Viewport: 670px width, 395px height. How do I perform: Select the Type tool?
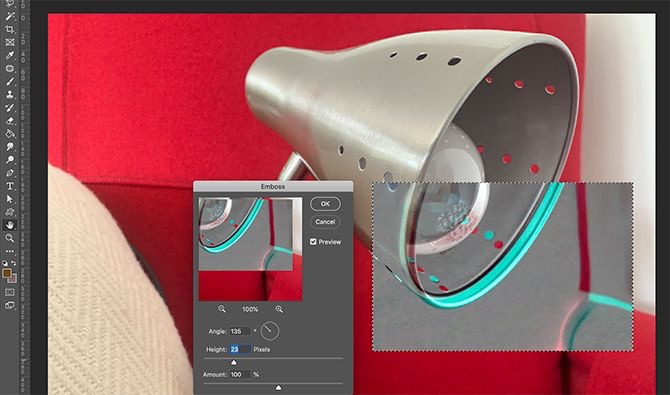(10, 186)
